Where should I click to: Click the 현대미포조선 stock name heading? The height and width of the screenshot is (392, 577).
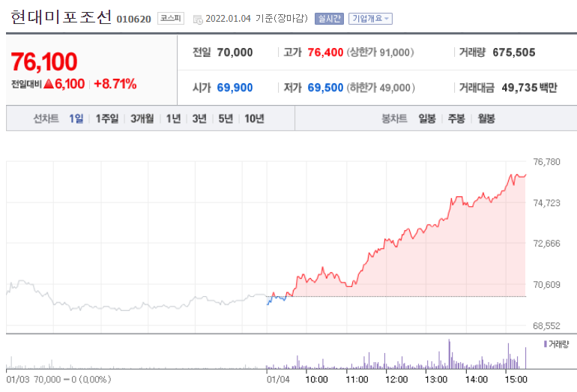coord(61,17)
